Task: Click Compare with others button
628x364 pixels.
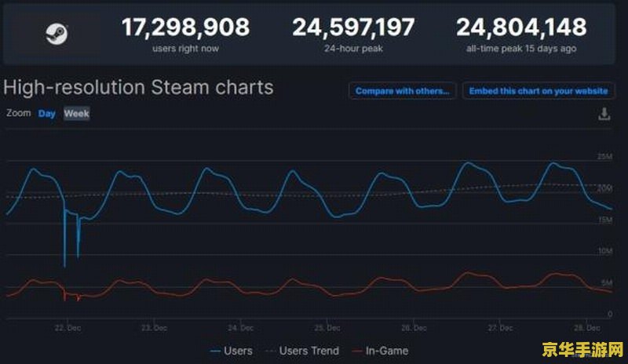Action: (x=402, y=91)
